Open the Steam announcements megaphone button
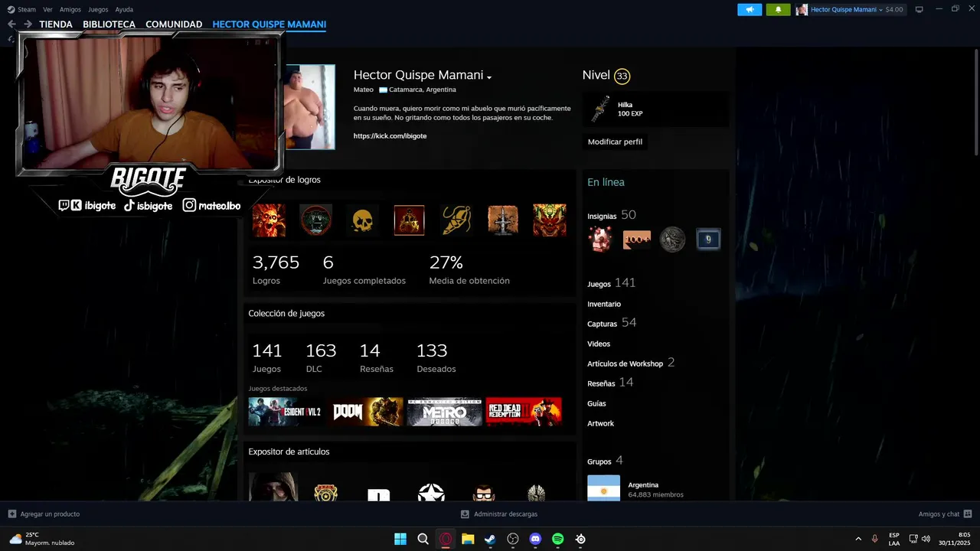Image resolution: width=980 pixels, height=551 pixels. 750,9
